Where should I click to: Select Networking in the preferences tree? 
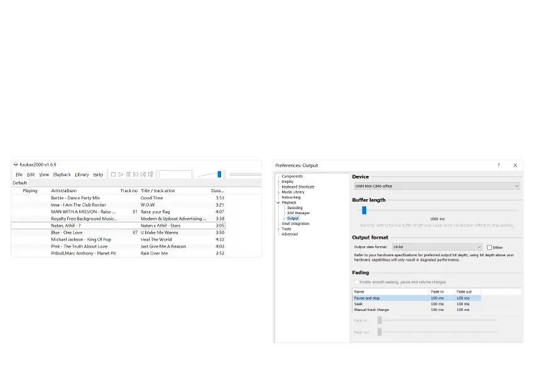(291, 197)
